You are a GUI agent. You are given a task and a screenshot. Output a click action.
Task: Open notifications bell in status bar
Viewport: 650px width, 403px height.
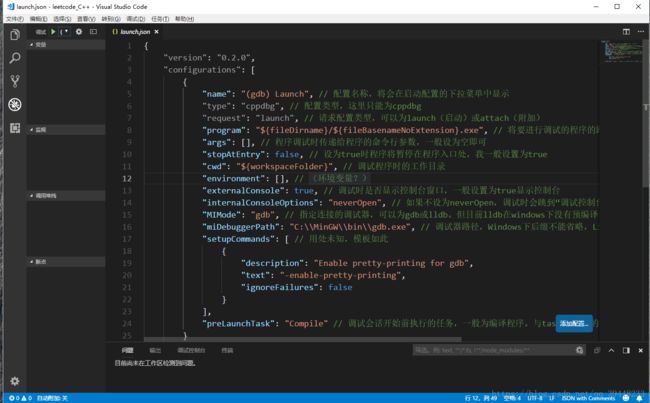click(x=640, y=398)
